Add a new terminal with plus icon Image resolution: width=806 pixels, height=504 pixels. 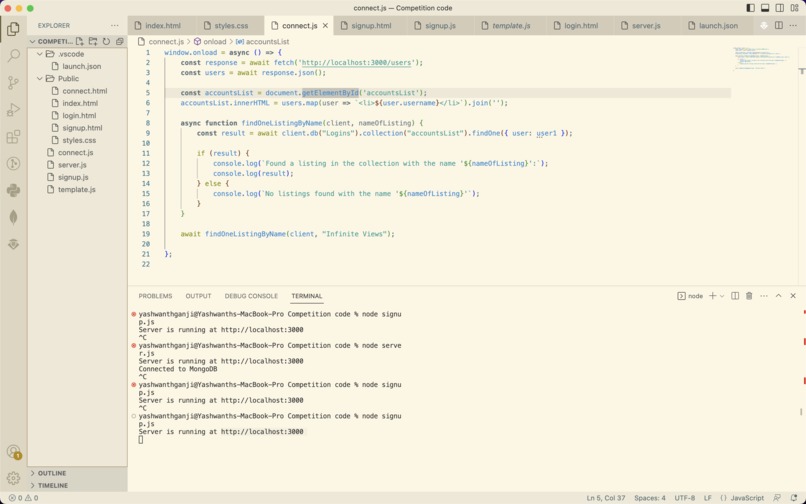[x=712, y=296]
